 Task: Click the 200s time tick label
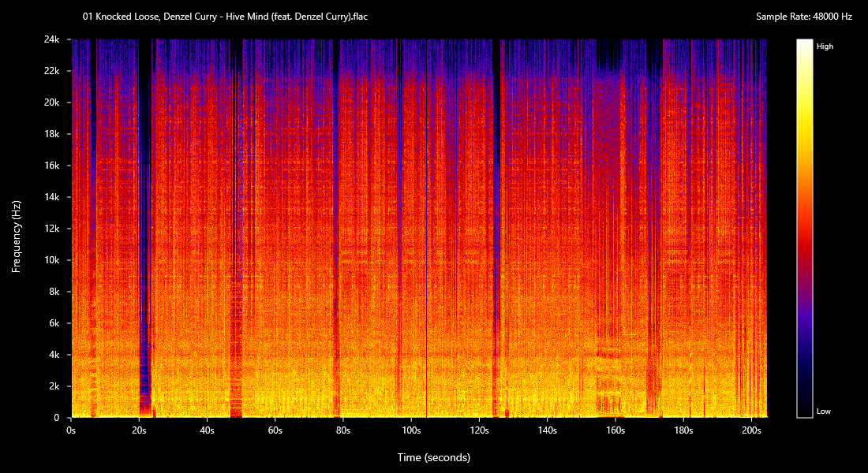coord(751,430)
